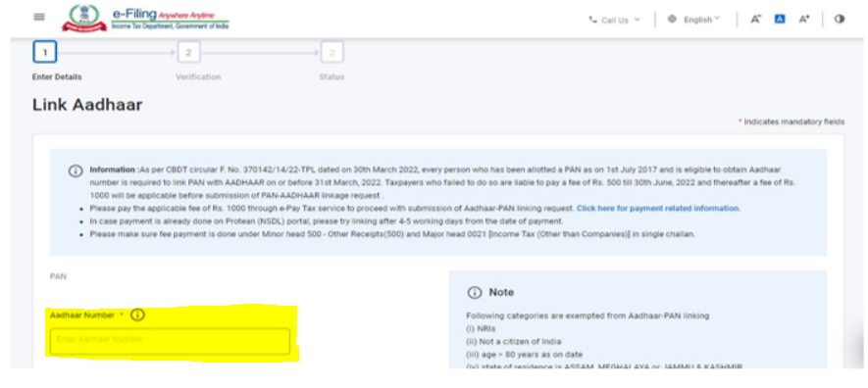Click the globe language icon

click(672, 19)
